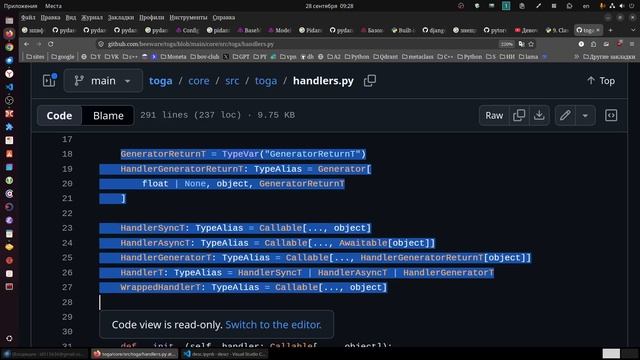Screen dimensions: 640x360
Task: Switch to Visual Studio Code taskbar window
Action: click(x=224, y=354)
